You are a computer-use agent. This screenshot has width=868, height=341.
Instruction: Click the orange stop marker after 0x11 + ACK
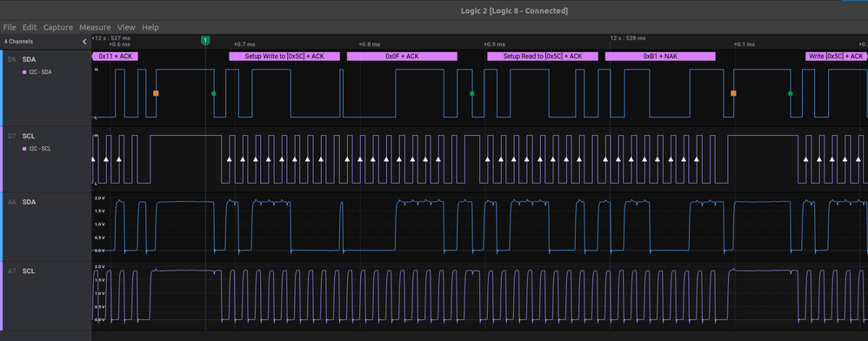pyautogui.click(x=156, y=94)
